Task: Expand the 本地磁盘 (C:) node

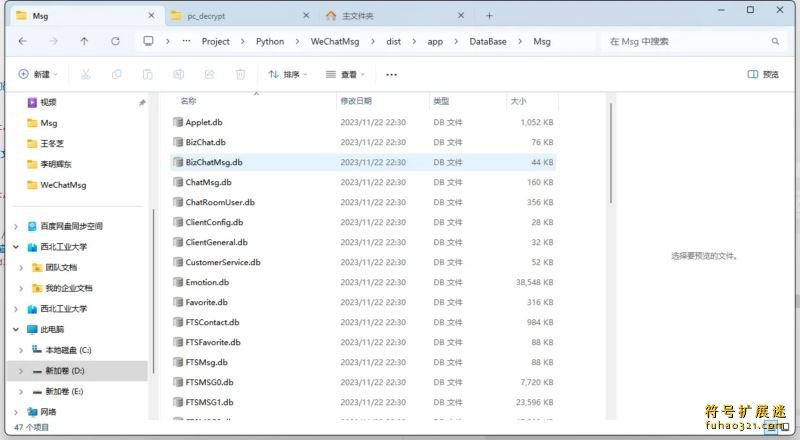Action: (21, 350)
